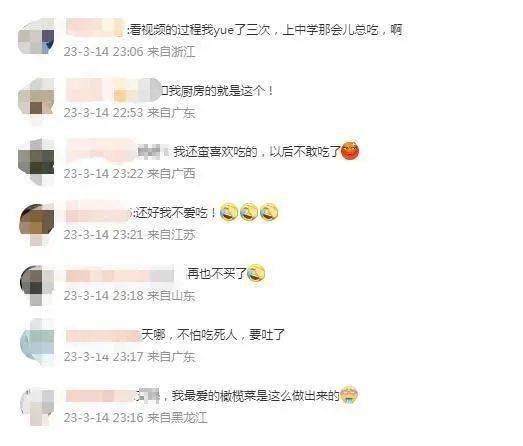The height and width of the screenshot is (446, 523).
Task: Click the avatar beside the 22:53 Guangdong comment
Action: coord(36,97)
